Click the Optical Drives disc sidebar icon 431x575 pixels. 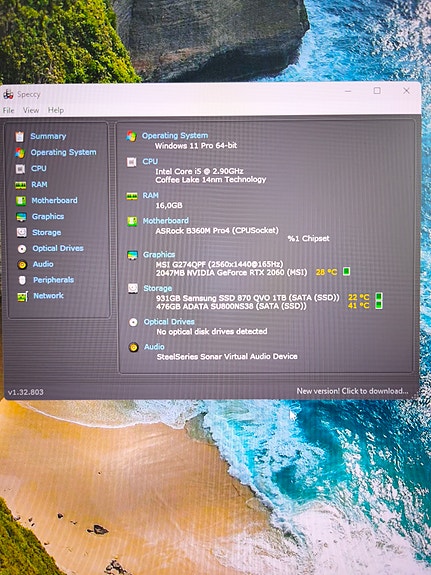point(22,249)
